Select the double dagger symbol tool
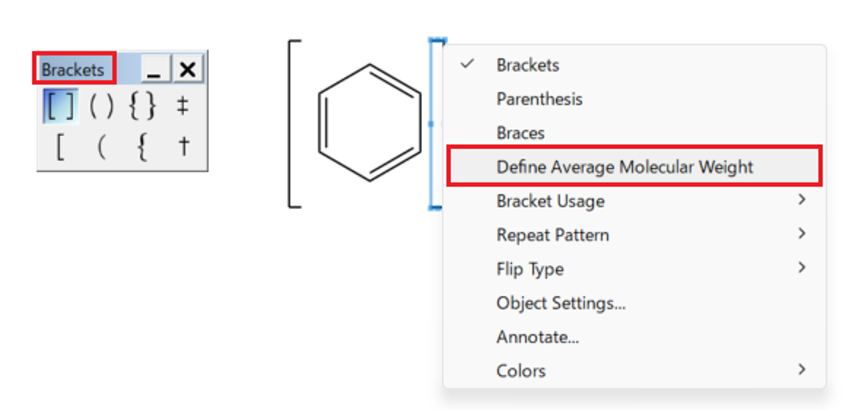The width and height of the screenshot is (868, 410). [x=183, y=107]
